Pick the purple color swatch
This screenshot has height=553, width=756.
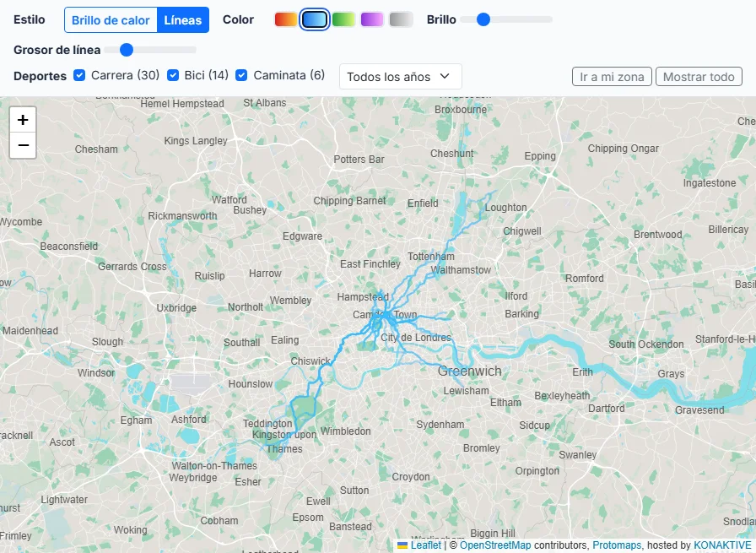coord(372,19)
